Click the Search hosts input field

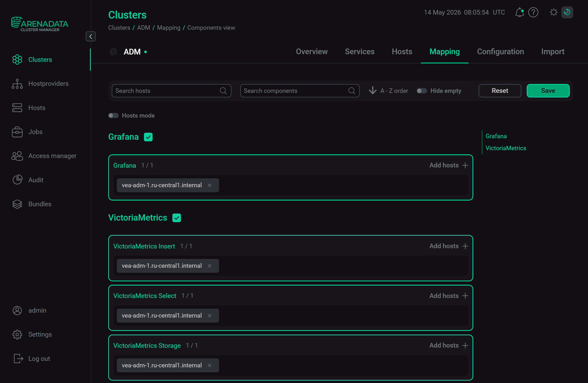(171, 91)
